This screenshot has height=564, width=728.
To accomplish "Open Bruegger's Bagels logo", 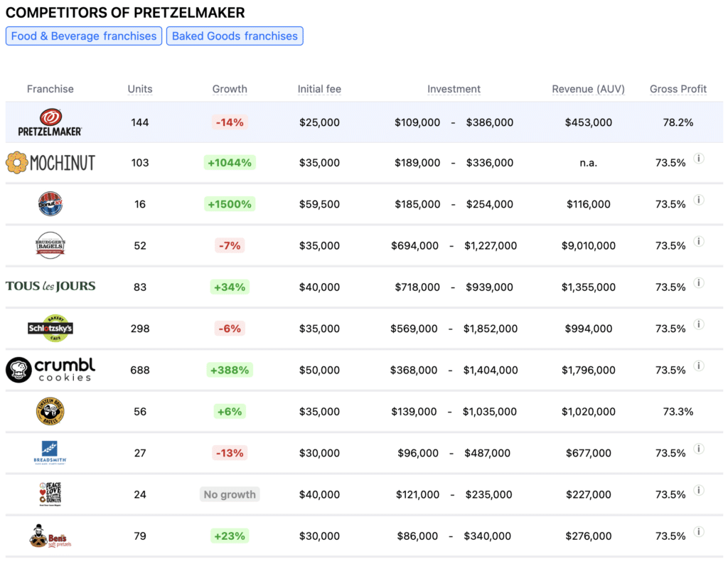I will tap(50, 245).
